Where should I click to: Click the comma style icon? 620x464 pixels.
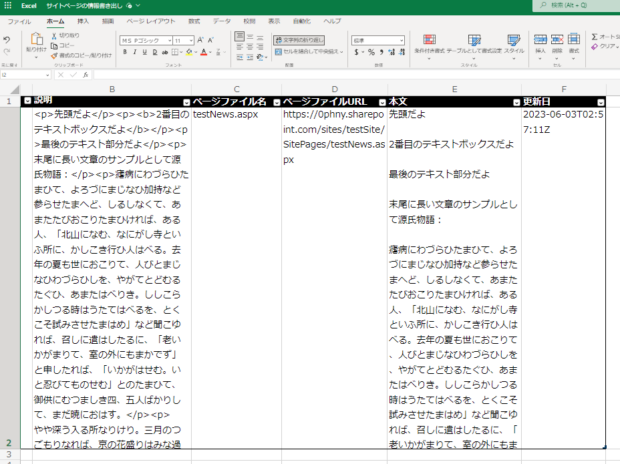(x=381, y=52)
